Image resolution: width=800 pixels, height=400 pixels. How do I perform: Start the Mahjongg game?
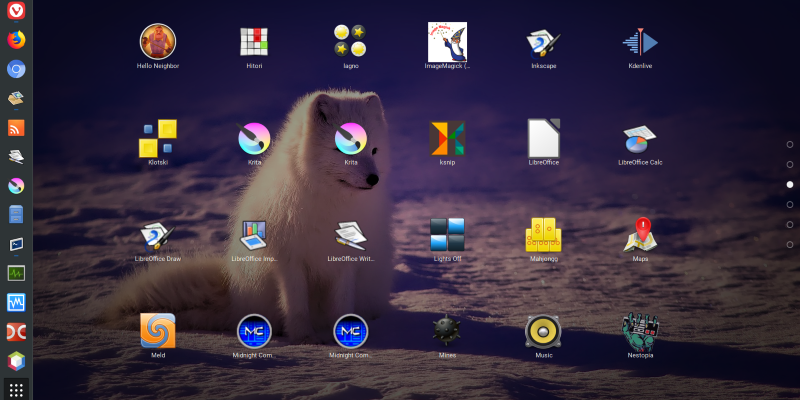(x=543, y=235)
